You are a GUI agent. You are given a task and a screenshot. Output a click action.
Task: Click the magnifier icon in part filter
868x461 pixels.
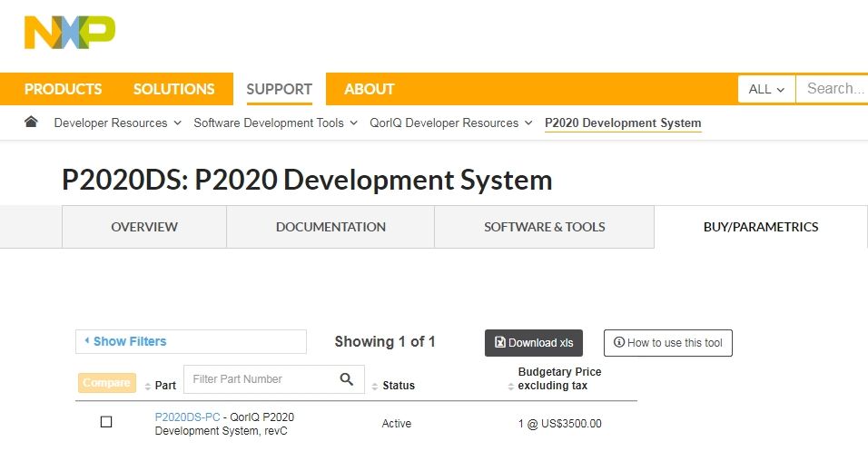[347, 379]
